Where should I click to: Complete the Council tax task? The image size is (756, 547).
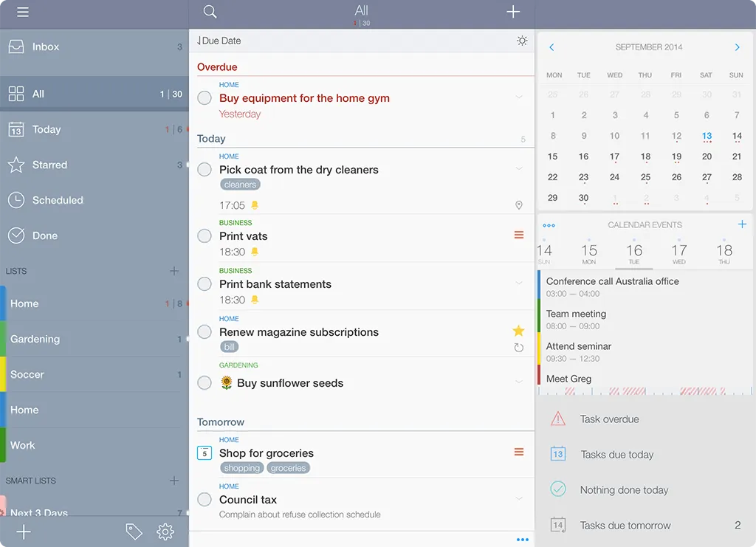point(205,500)
